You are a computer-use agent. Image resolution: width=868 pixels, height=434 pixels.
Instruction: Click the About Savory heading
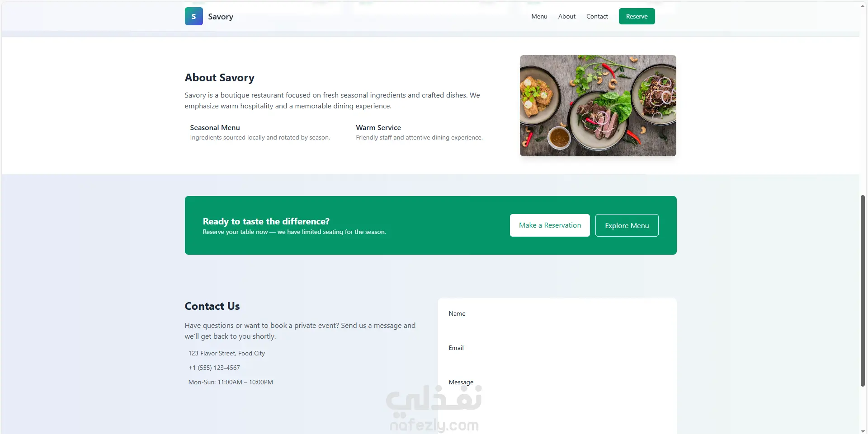[219, 78]
